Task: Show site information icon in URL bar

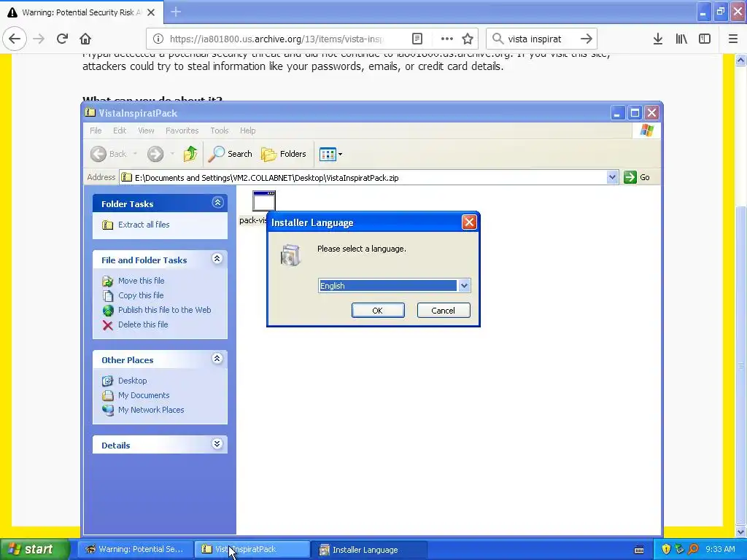Action: [x=158, y=39]
